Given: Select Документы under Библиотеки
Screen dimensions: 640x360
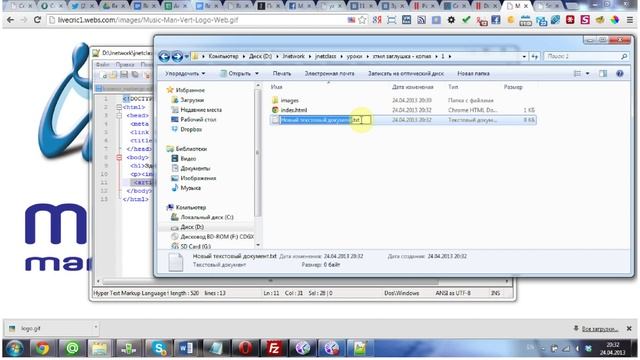Looking at the screenshot, I should click(x=195, y=169).
